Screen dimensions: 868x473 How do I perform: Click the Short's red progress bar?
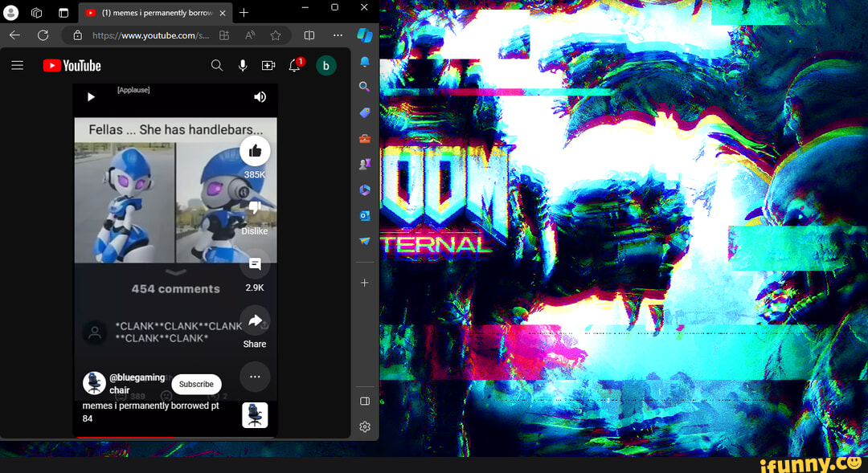[125, 437]
